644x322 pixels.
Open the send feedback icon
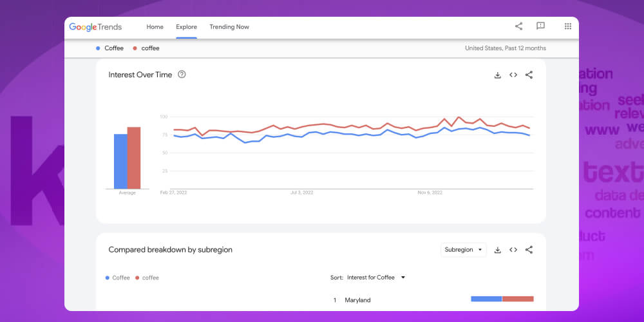(540, 26)
